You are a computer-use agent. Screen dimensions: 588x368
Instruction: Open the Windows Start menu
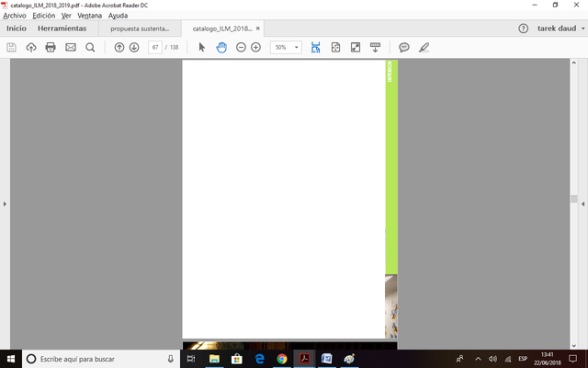[11, 359]
